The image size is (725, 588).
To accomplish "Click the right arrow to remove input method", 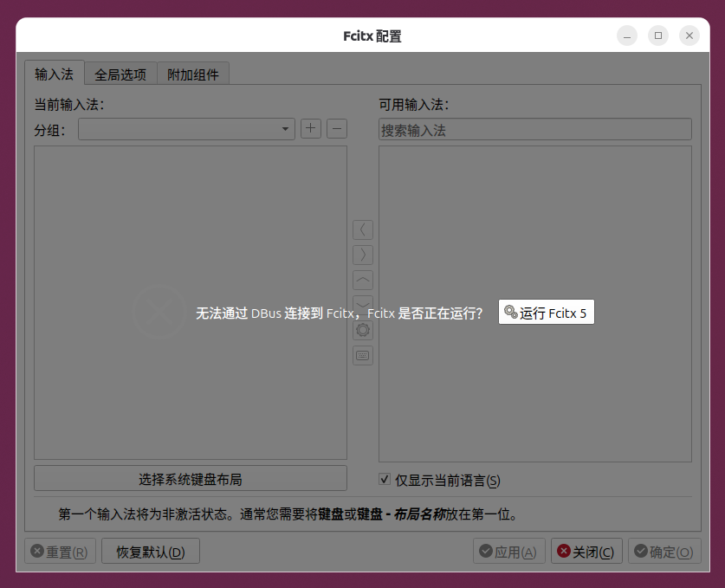I will (363, 255).
